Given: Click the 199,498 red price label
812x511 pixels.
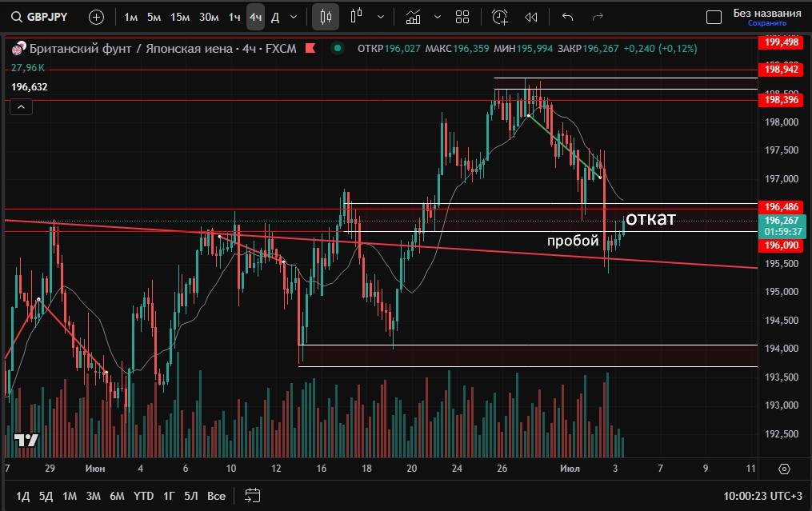Looking at the screenshot, I should pos(782,42).
